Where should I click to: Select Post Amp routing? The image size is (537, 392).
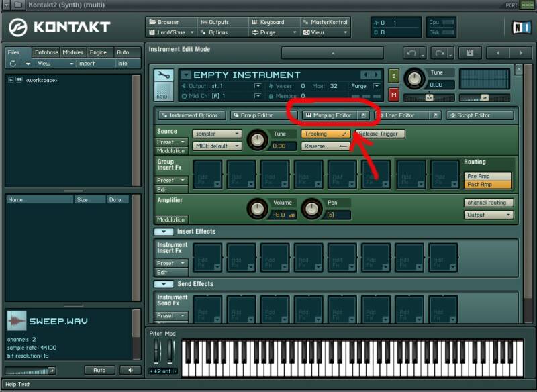488,185
